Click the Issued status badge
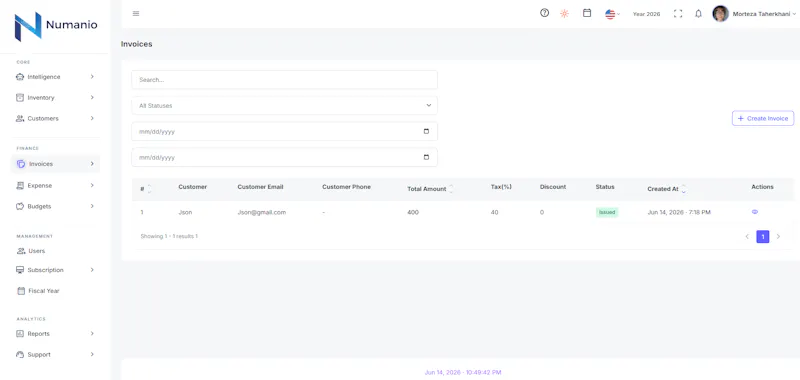This screenshot has height=380, width=800. tap(607, 212)
